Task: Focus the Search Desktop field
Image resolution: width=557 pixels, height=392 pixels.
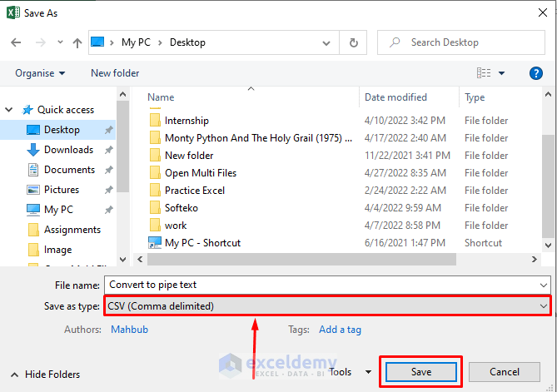Action: click(461, 42)
